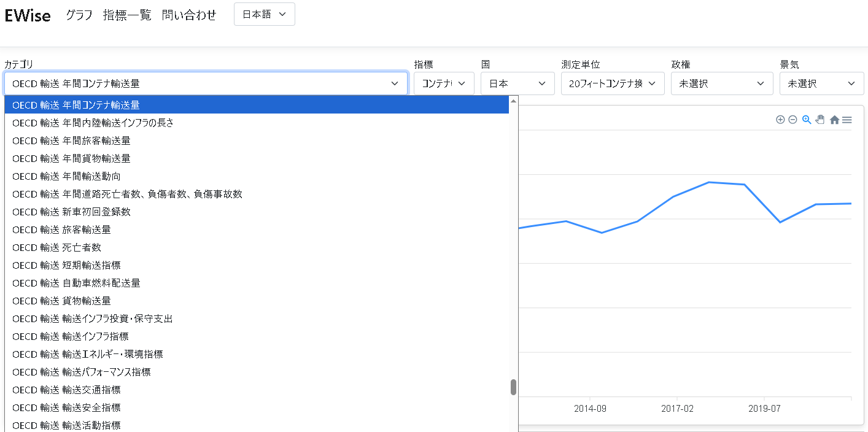
Task: Enable the panning hand tool
Action: (x=820, y=120)
